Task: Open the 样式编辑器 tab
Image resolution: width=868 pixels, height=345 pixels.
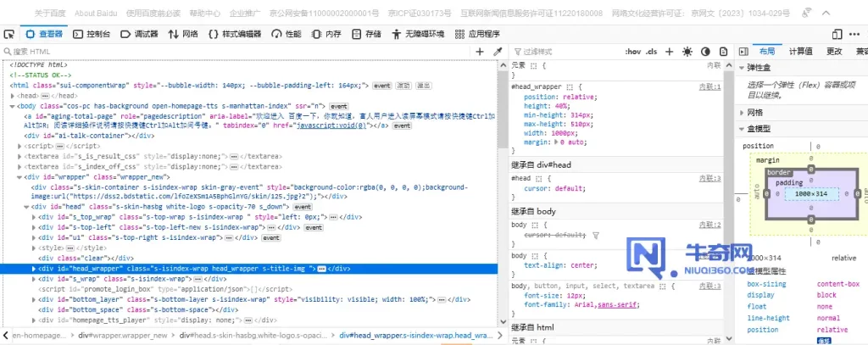Action: (235, 35)
